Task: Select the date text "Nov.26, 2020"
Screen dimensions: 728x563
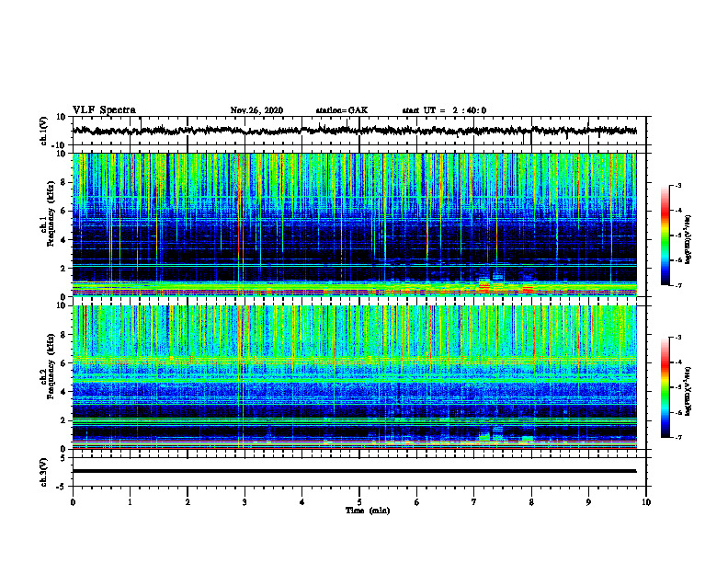Action: tap(256, 110)
